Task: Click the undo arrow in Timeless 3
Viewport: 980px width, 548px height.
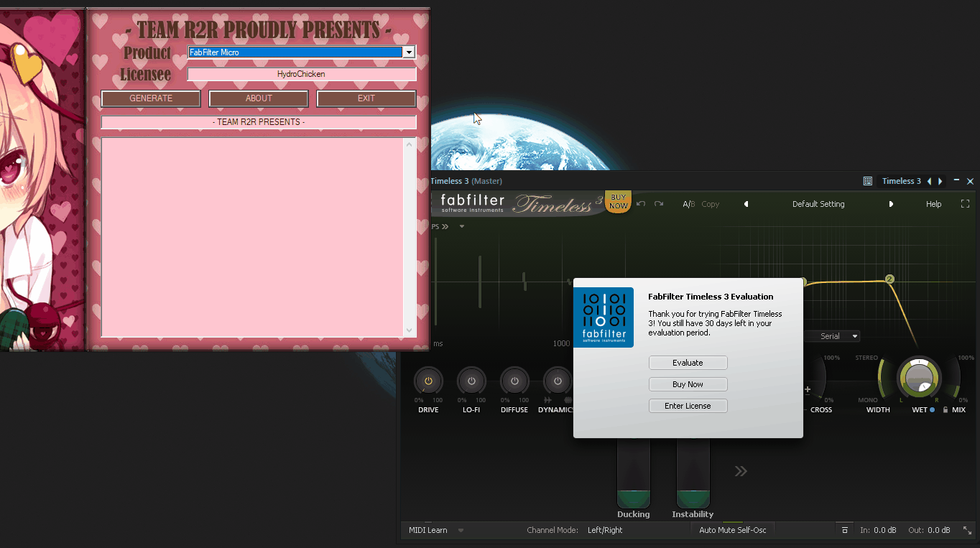Action: click(x=641, y=204)
